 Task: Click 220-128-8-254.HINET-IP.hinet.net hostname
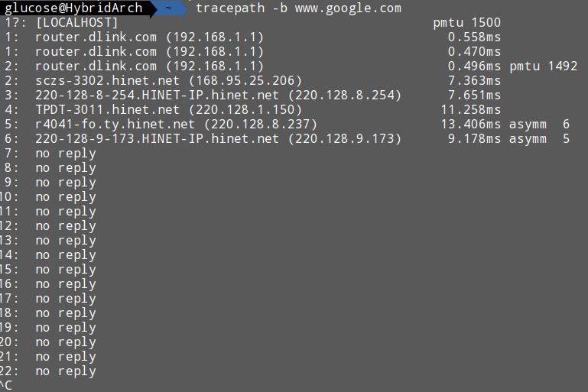(x=157, y=96)
